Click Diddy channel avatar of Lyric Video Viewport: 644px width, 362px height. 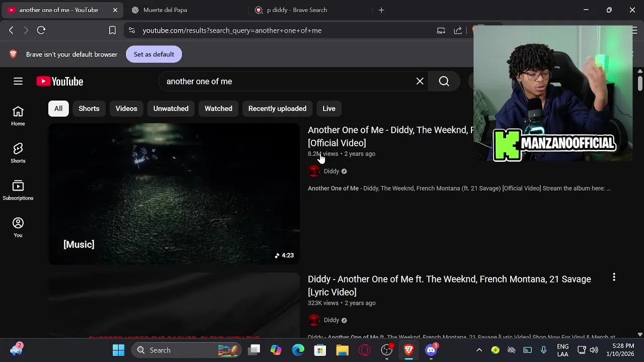314,320
